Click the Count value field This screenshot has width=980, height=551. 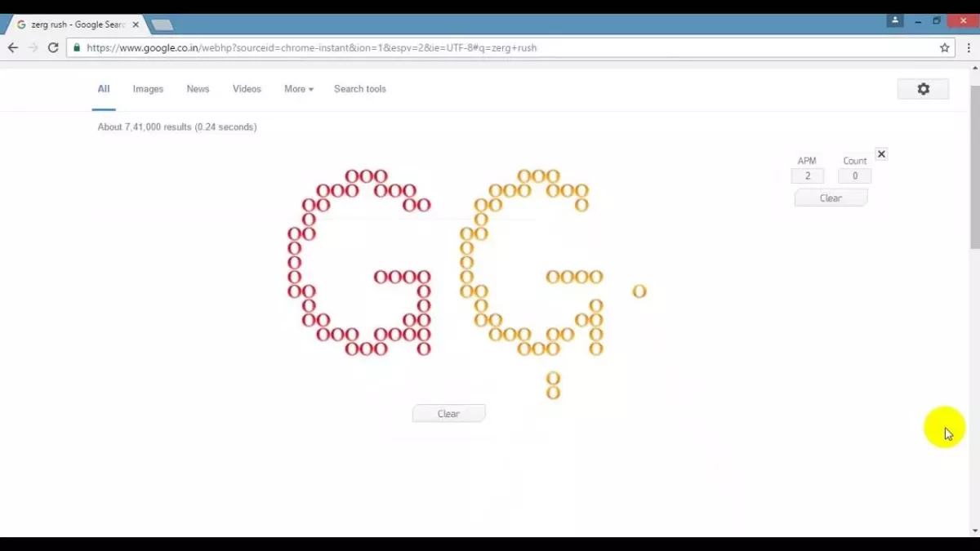point(855,176)
